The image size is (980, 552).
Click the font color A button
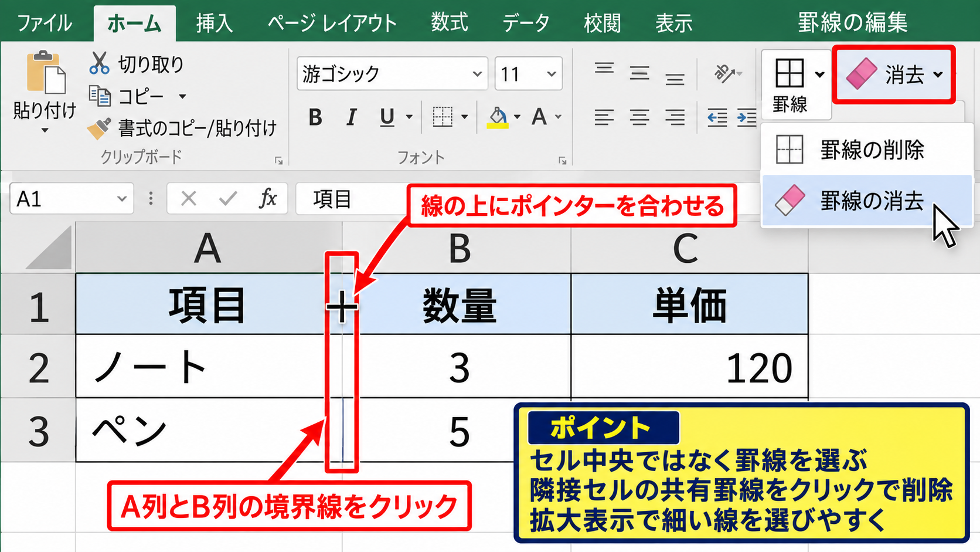coord(539,117)
